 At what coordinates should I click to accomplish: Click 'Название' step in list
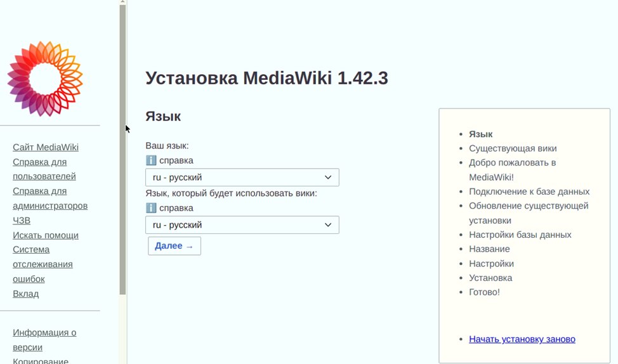point(489,249)
